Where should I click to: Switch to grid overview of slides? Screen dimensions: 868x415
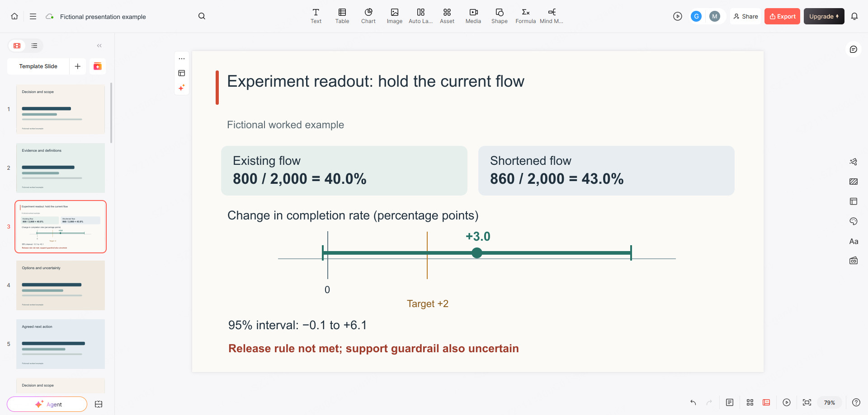click(750, 402)
